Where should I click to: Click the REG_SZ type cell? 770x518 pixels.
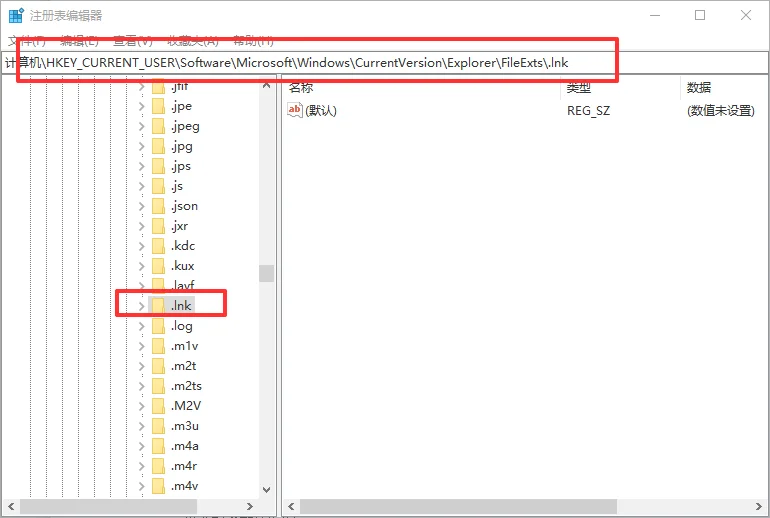pos(588,110)
